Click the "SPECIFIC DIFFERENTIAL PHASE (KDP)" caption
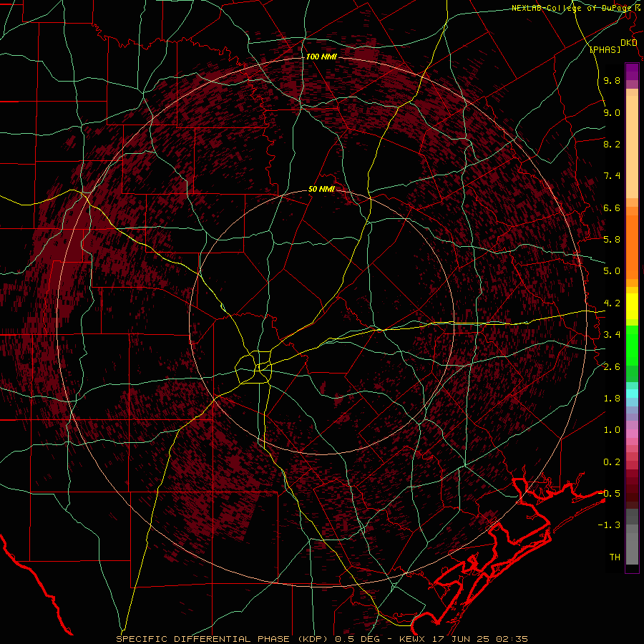 click(x=223, y=639)
